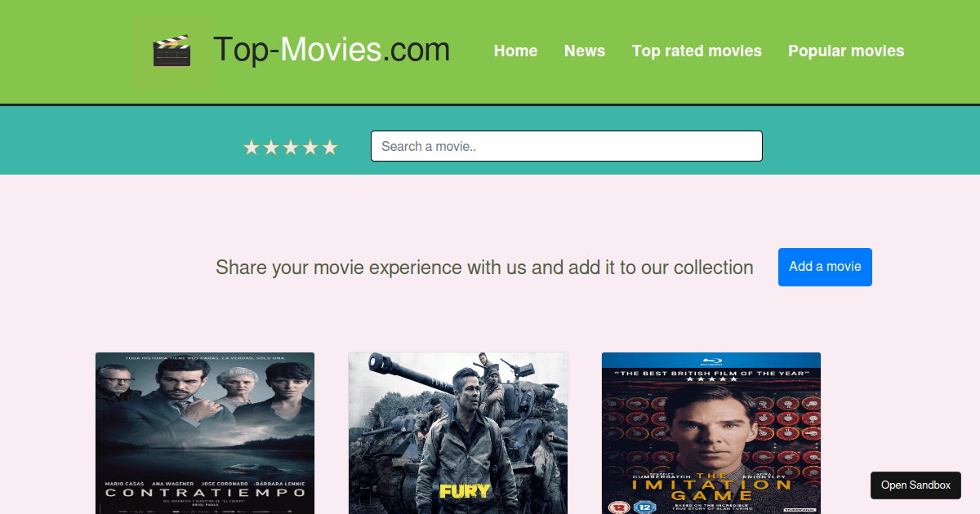
Task: Click the Open Sandbox button
Action: [915, 485]
